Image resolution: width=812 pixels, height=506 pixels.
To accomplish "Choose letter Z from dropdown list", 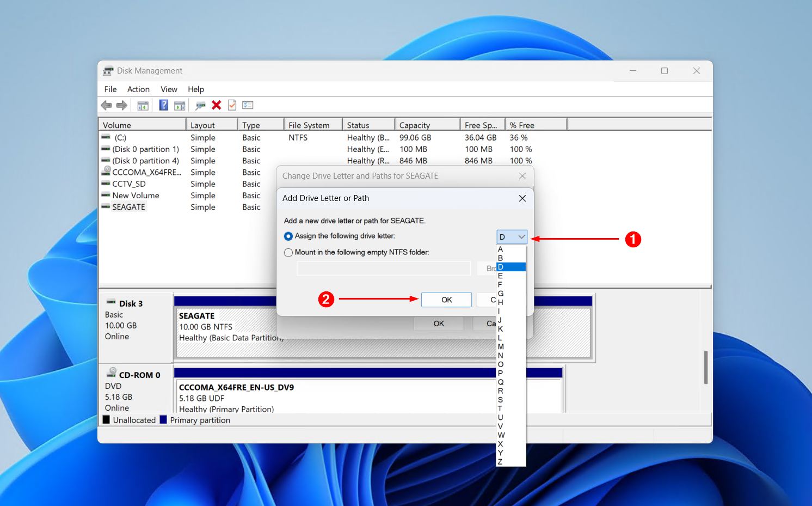I will click(x=511, y=461).
